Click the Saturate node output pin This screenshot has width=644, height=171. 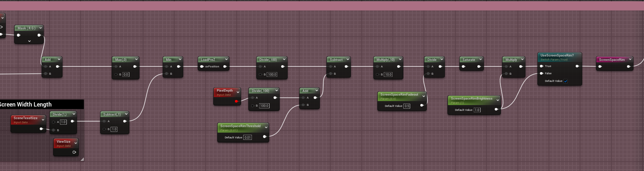(478, 67)
